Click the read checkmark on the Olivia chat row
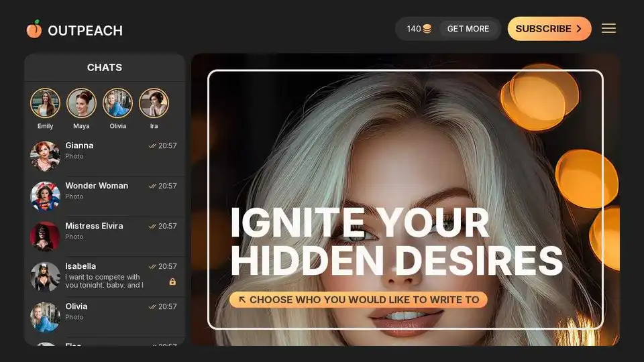644x362 pixels. tap(152, 306)
